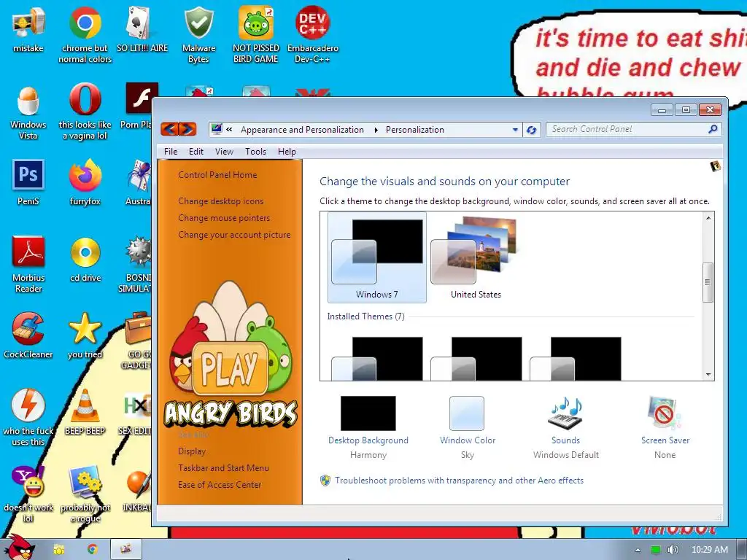Image resolution: width=747 pixels, height=560 pixels.
Task: Click the theme list scroll down arrow
Action: 708,375
